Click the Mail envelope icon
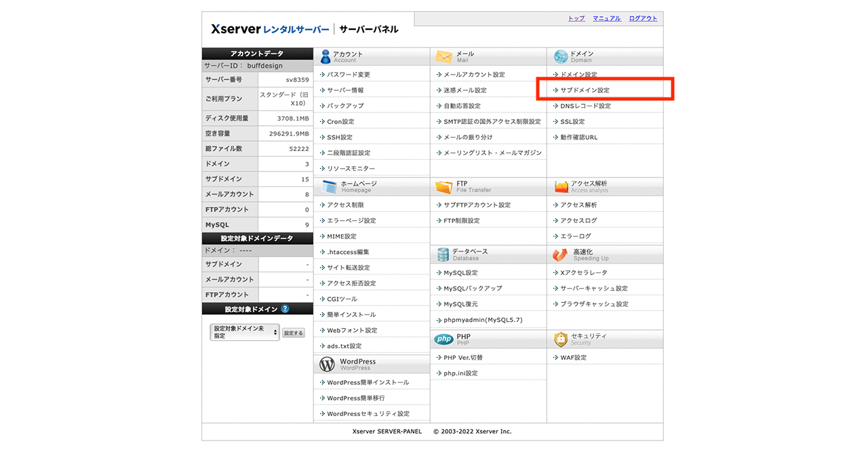868x454 pixels. (x=443, y=57)
